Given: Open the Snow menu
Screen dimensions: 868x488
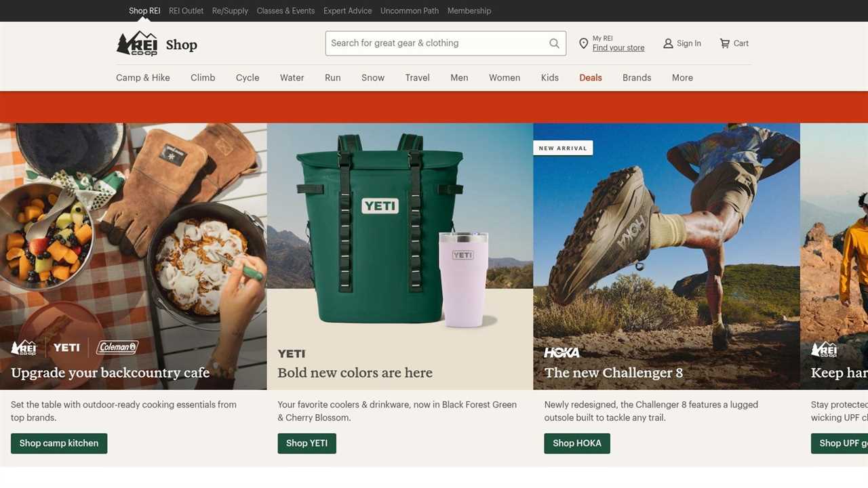Looking at the screenshot, I should click(x=373, y=78).
